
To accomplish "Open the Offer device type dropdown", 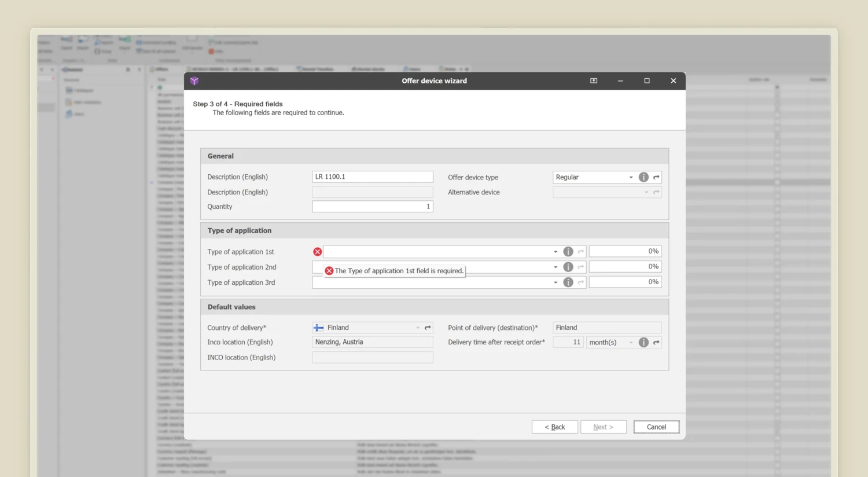I will click(631, 177).
